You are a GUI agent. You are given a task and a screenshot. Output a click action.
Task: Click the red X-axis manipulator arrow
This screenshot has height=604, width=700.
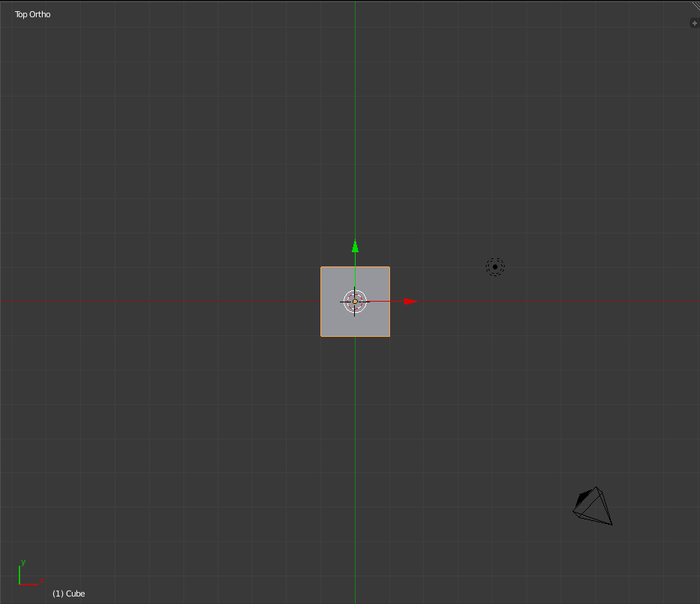coord(411,302)
